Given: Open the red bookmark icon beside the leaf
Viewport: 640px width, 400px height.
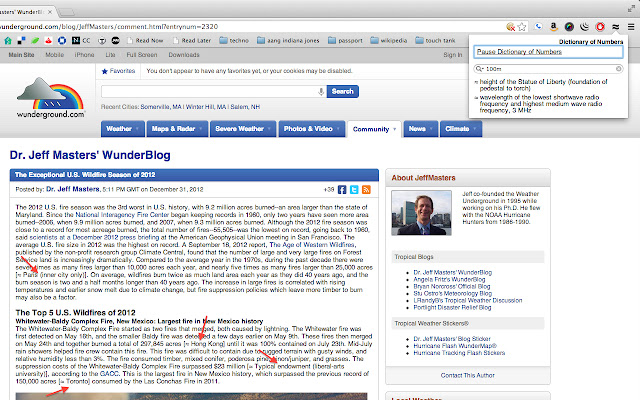Looking at the screenshot, I should [49, 40].
